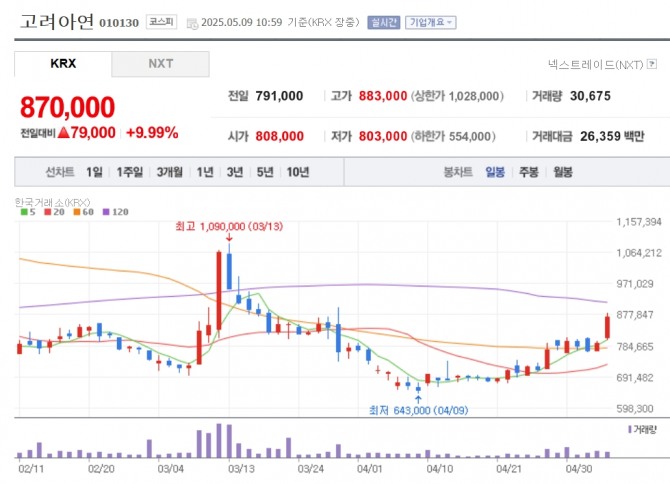The height and width of the screenshot is (484, 670).
Task: Click the 최고 1,090,000 (03/13) high label
Action: tap(229, 226)
